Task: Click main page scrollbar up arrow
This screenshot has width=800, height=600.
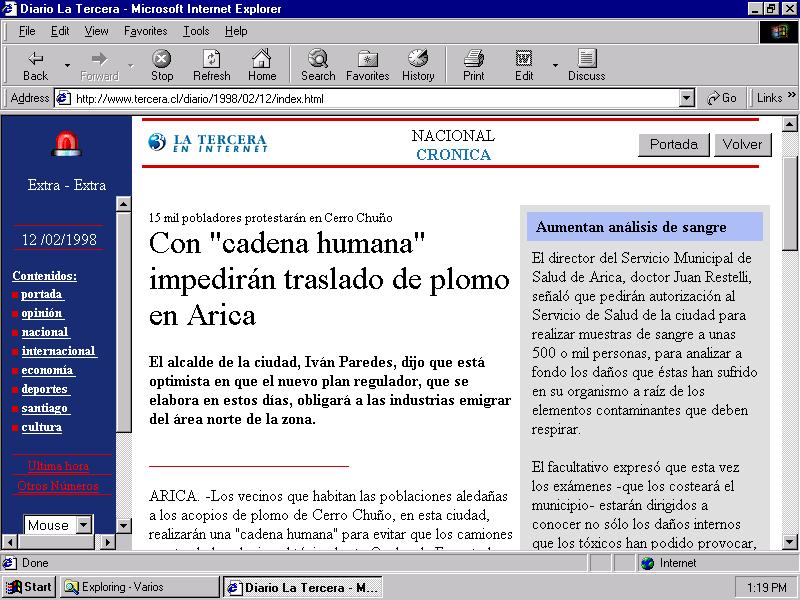Action: tap(789, 124)
